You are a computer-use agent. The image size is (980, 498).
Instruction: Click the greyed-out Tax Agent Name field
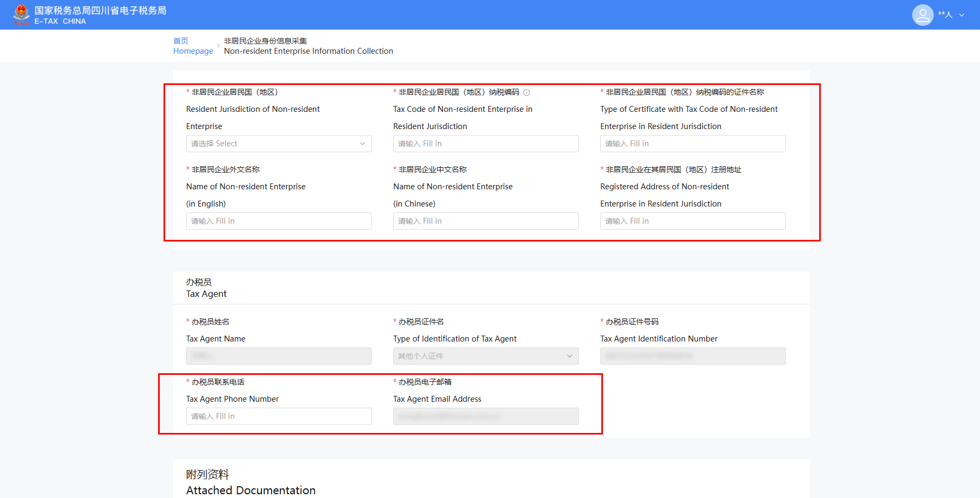278,356
